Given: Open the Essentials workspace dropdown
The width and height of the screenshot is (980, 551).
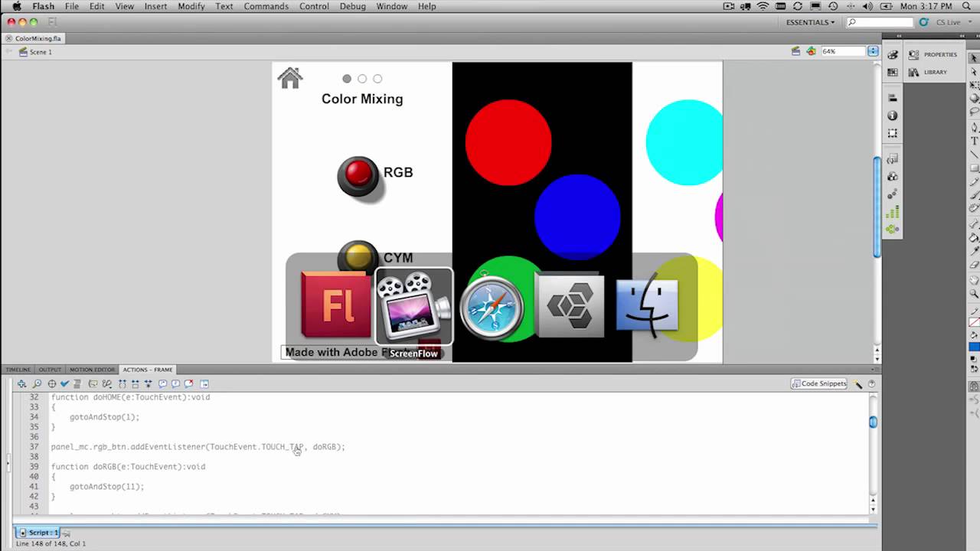Looking at the screenshot, I should 810,22.
